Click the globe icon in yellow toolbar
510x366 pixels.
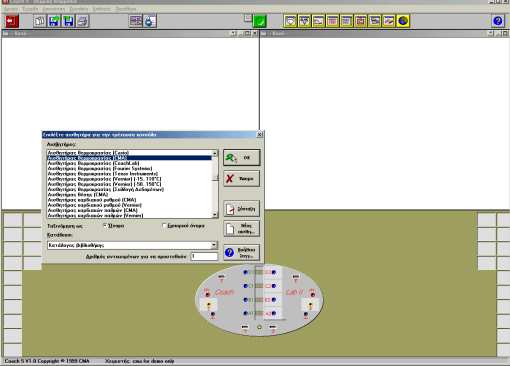(x=403, y=21)
